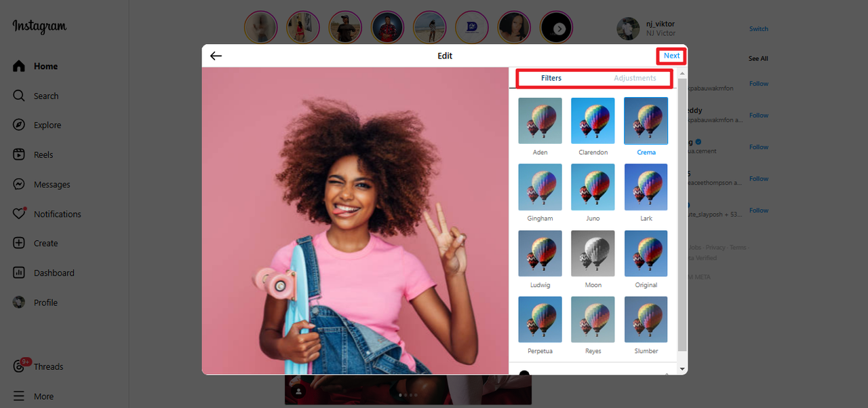Switch to the Filters tab
The width and height of the screenshot is (868, 408).
551,78
